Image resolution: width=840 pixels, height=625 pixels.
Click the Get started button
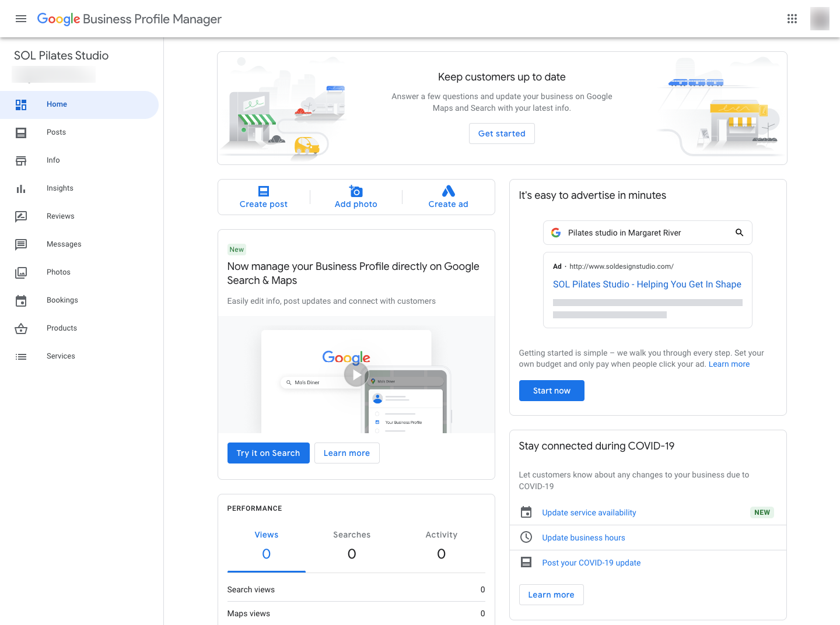point(502,134)
